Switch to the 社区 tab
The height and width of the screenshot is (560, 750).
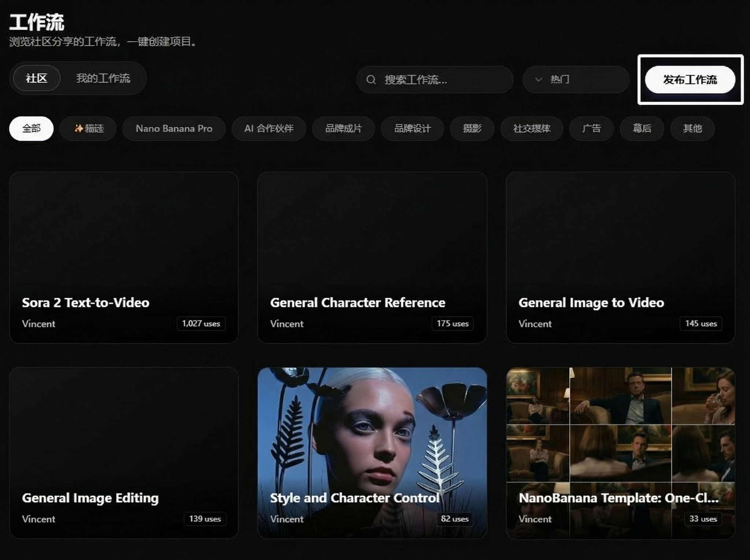[x=36, y=78]
